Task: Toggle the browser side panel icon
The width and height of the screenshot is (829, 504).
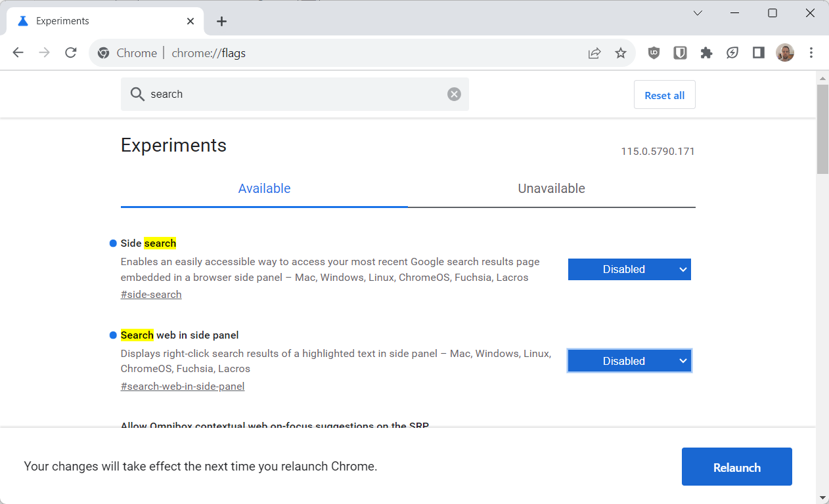Action: 759,53
